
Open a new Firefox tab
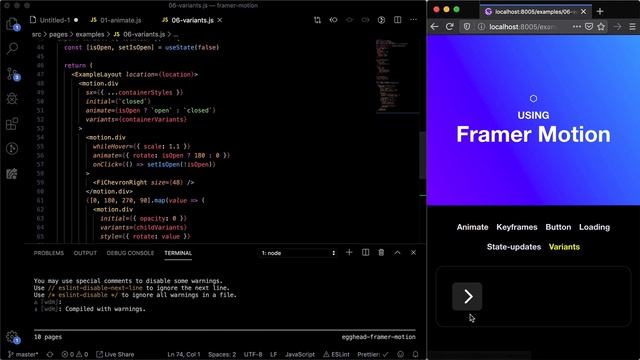pyautogui.click(x=600, y=11)
